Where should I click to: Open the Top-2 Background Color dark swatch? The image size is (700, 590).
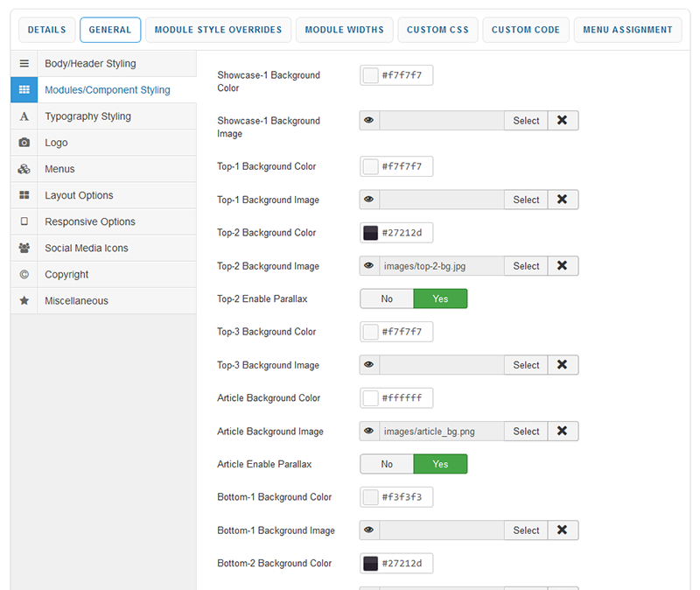[370, 233]
